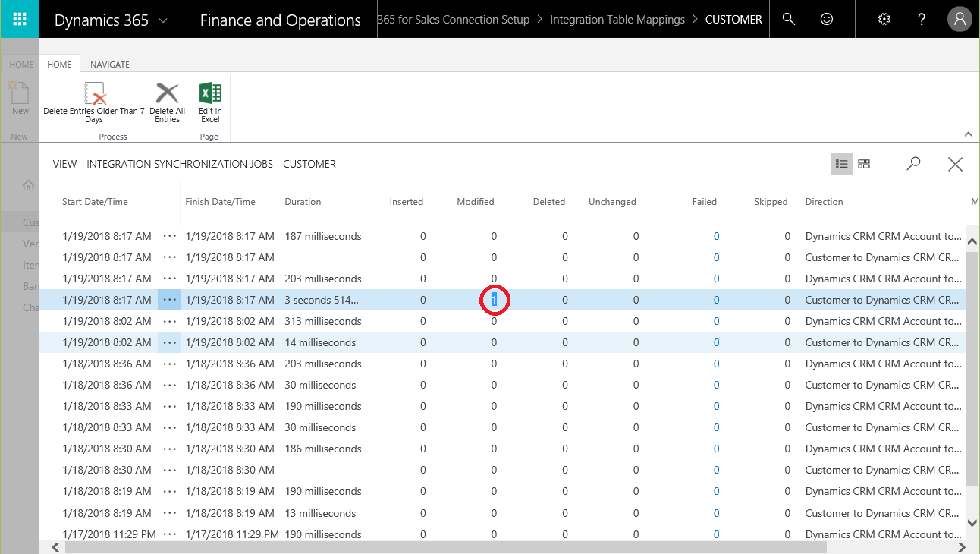Image resolution: width=980 pixels, height=554 pixels.
Task: Open the settings gear icon
Action: coord(884,19)
